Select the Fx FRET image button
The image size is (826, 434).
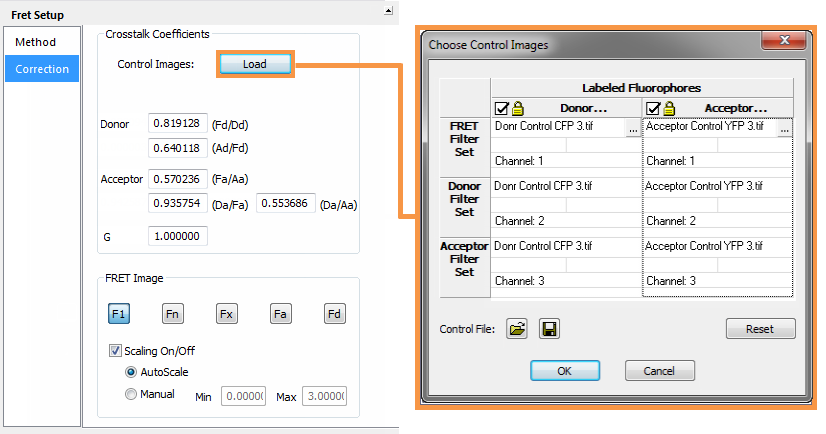(x=227, y=314)
